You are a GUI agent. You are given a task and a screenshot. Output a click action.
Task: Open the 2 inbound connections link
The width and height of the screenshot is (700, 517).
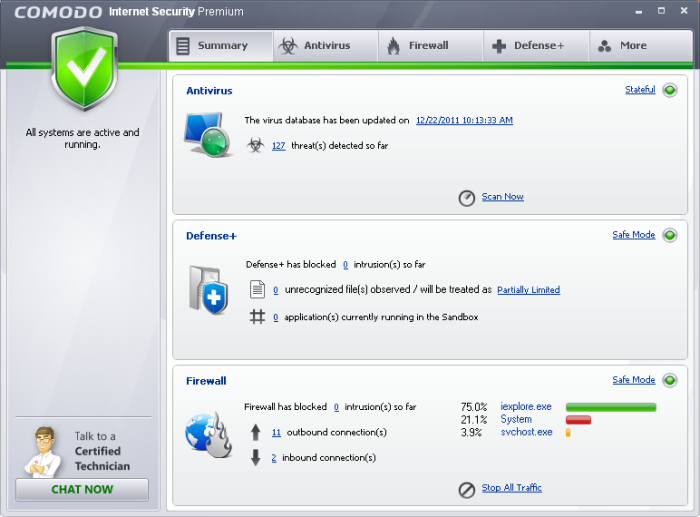click(x=274, y=458)
